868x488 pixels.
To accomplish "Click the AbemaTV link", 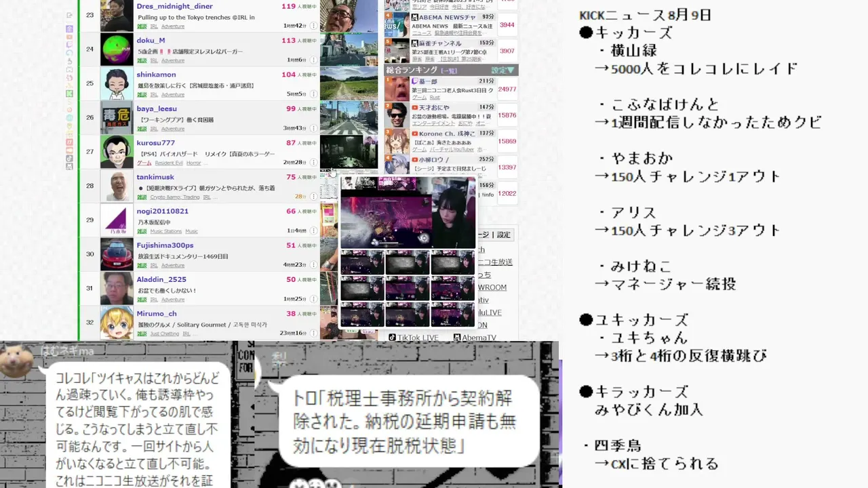I will (475, 338).
